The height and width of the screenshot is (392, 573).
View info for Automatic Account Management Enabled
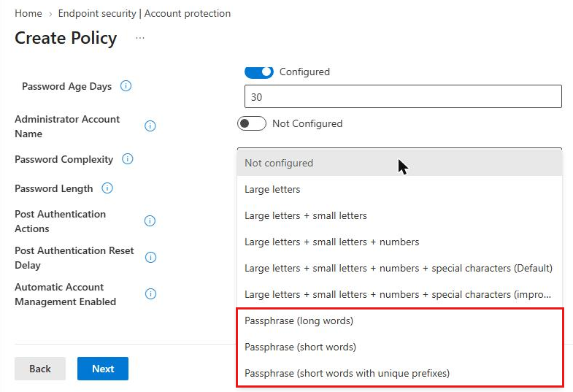click(150, 294)
